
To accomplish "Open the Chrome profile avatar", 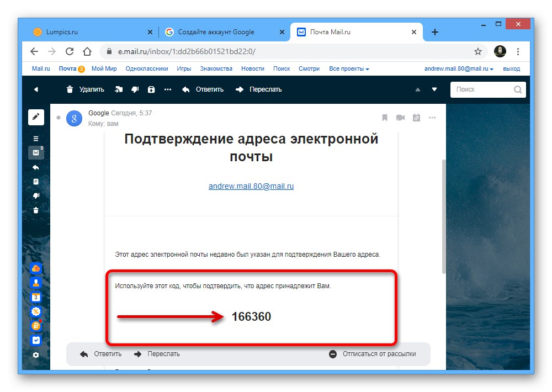I will pos(500,51).
